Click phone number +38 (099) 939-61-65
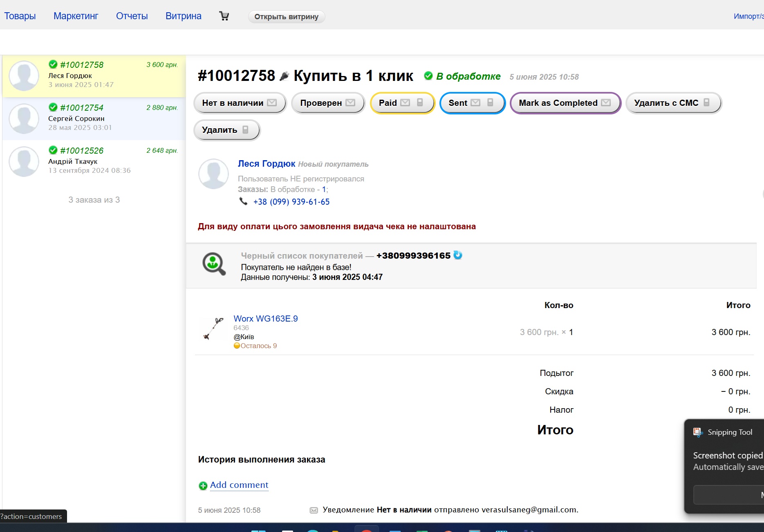The image size is (764, 532). [291, 202]
